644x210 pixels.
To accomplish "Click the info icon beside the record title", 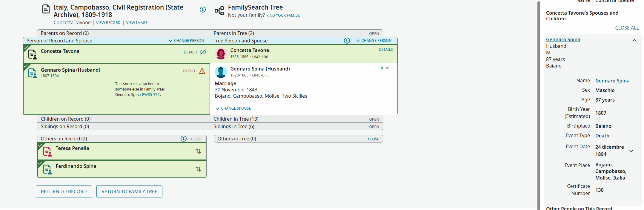I will (x=203, y=10).
